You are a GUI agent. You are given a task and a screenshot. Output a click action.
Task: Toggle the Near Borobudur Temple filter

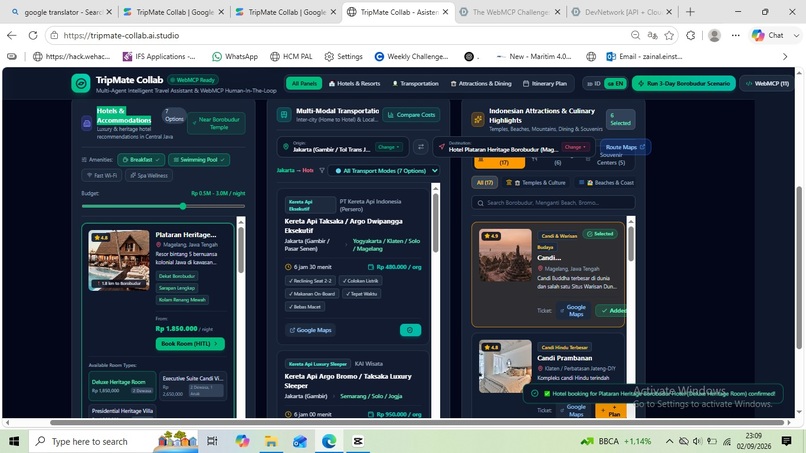[216, 123]
